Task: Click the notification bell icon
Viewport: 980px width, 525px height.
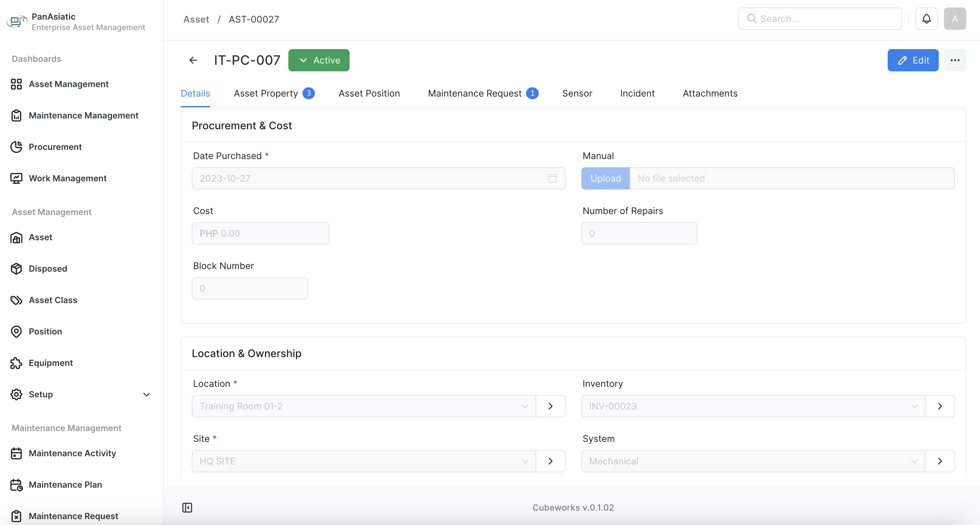Action: click(926, 19)
